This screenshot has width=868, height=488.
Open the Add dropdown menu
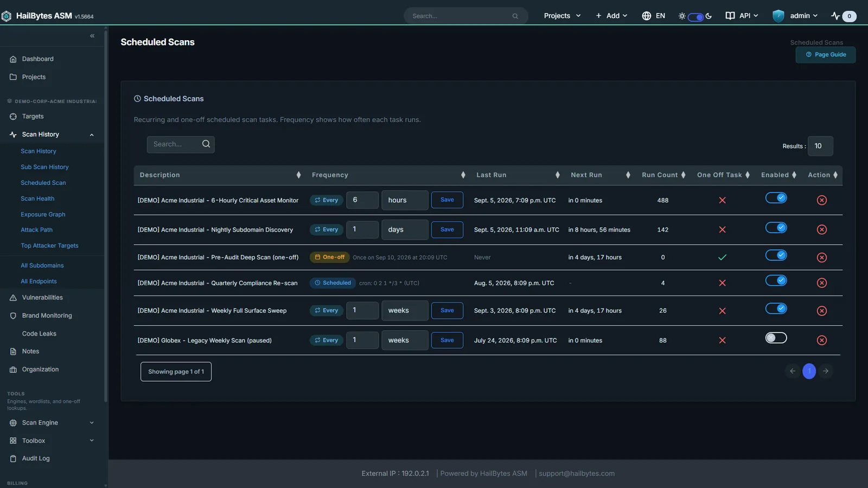[611, 16]
